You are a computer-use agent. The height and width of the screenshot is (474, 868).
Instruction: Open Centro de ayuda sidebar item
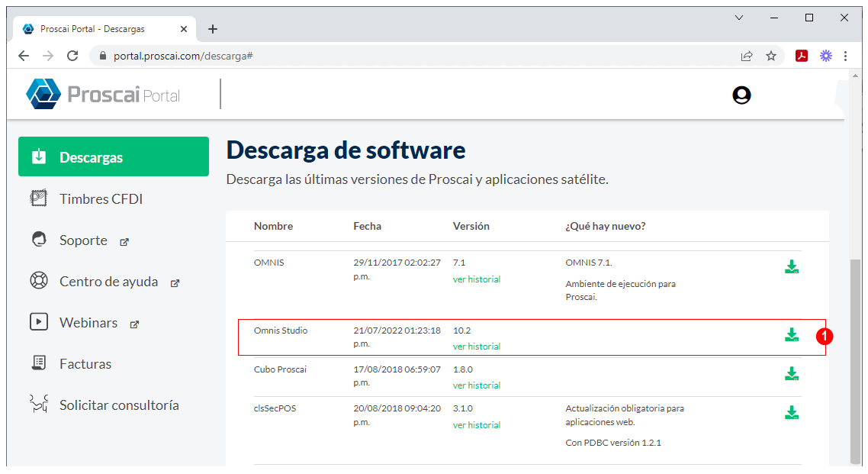coord(108,282)
